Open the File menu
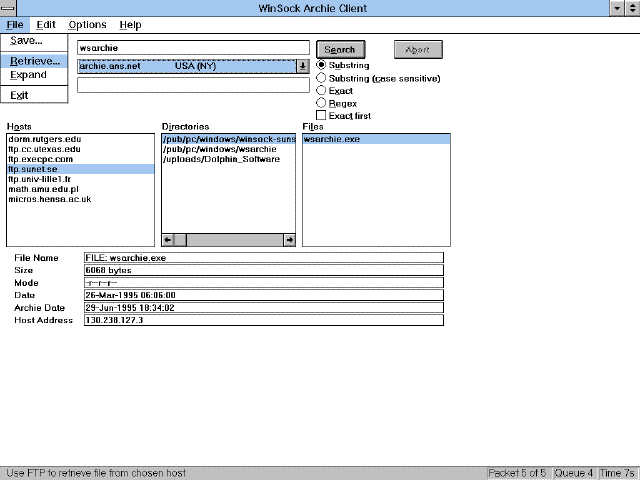Viewport: 640px width, 480px height. point(15,25)
